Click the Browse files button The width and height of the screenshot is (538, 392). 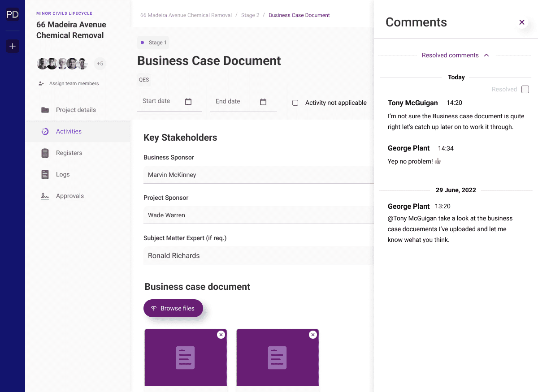[x=173, y=308]
